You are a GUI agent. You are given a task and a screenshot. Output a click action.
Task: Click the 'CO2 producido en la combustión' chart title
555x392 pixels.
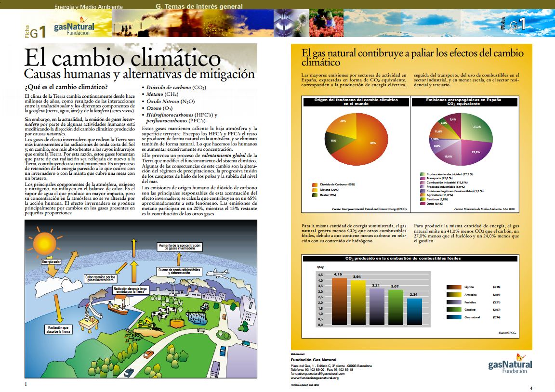403,259
